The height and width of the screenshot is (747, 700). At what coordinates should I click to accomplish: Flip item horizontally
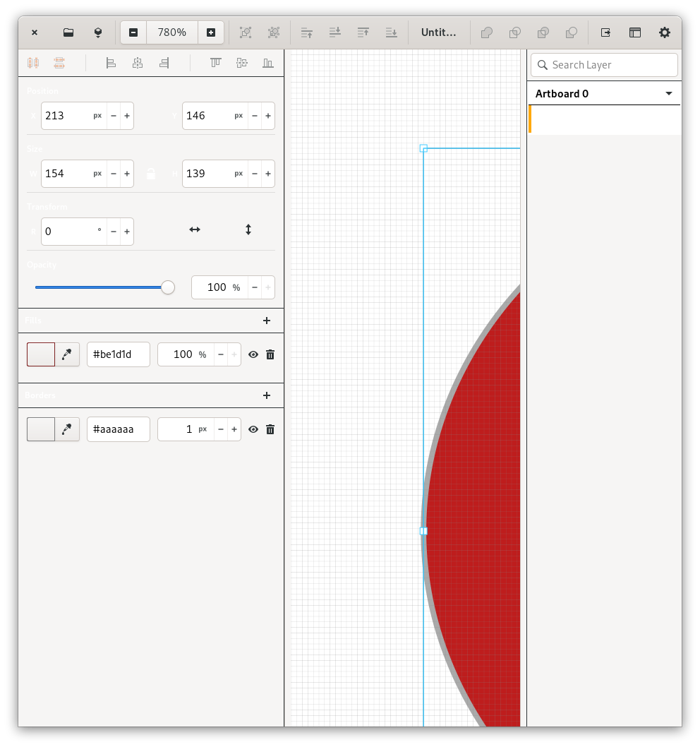click(195, 229)
